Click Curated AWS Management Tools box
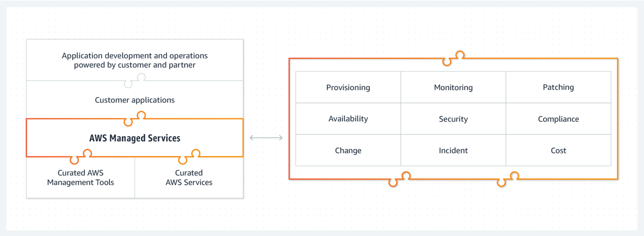Screen dimensions: 644x236 [81, 177]
